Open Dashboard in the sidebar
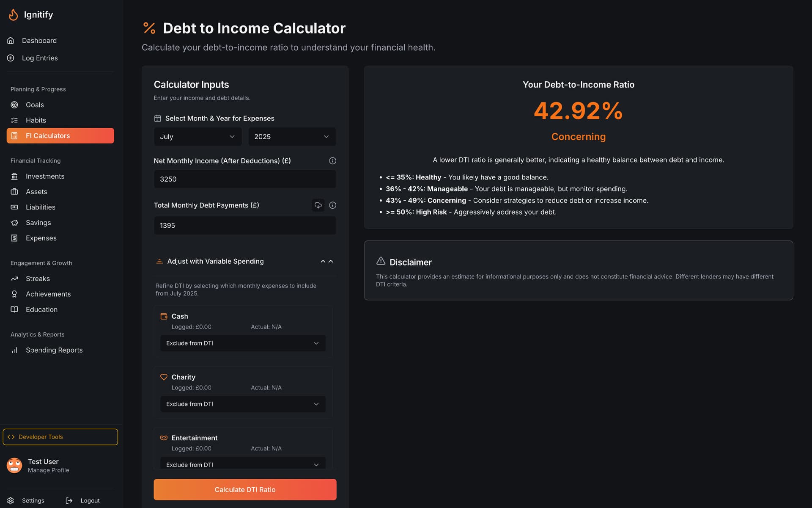The width and height of the screenshot is (812, 508). (60, 41)
